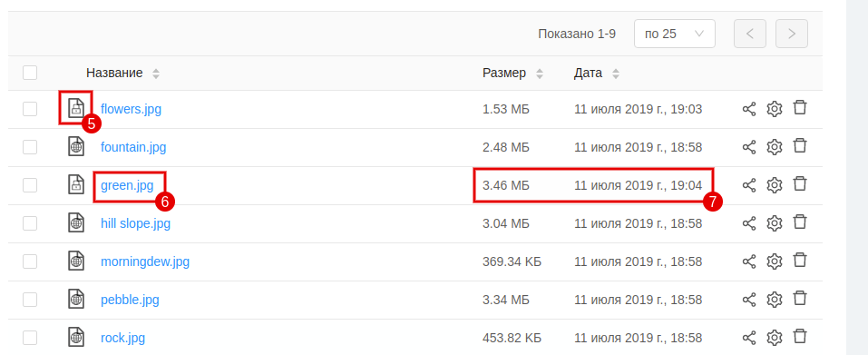Image resolution: width=868 pixels, height=355 pixels.
Task: Share the hill slope.jpg file
Action: (748, 223)
